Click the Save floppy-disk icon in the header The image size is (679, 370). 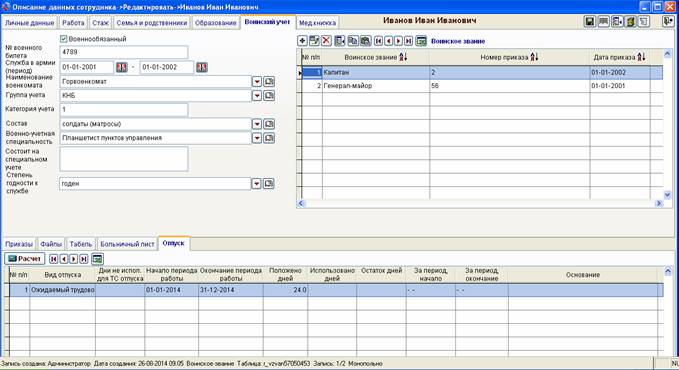[x=589, y=21]
